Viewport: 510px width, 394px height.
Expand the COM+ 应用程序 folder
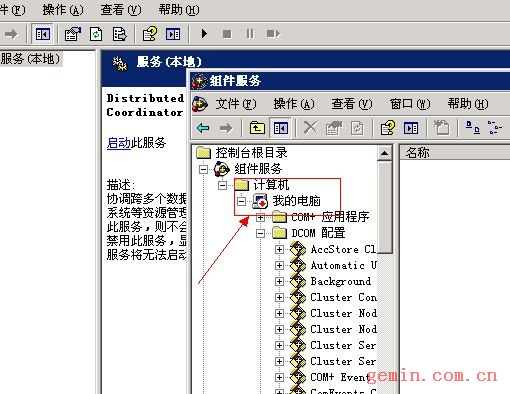(x=261, y=218)
